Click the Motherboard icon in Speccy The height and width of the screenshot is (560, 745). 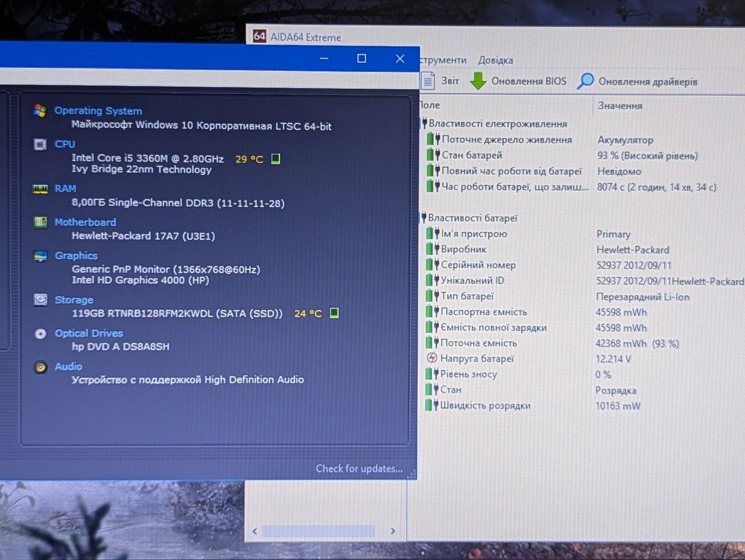(x=40, y=222)
